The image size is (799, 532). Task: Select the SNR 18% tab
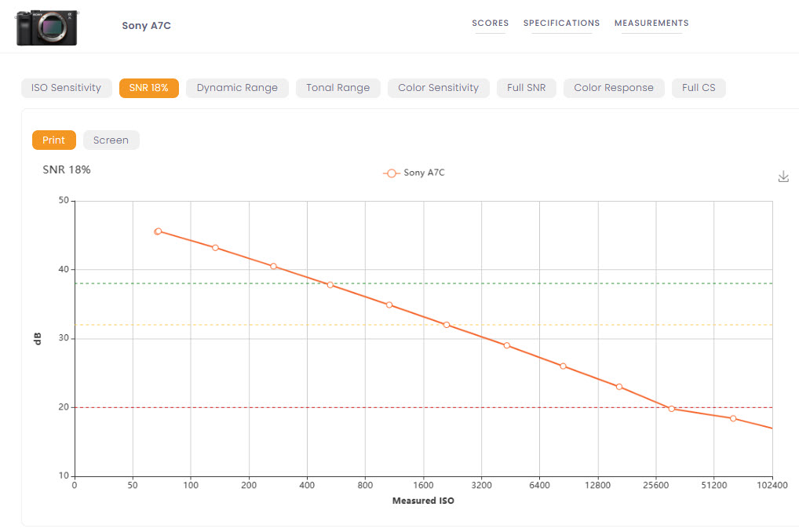149,88
